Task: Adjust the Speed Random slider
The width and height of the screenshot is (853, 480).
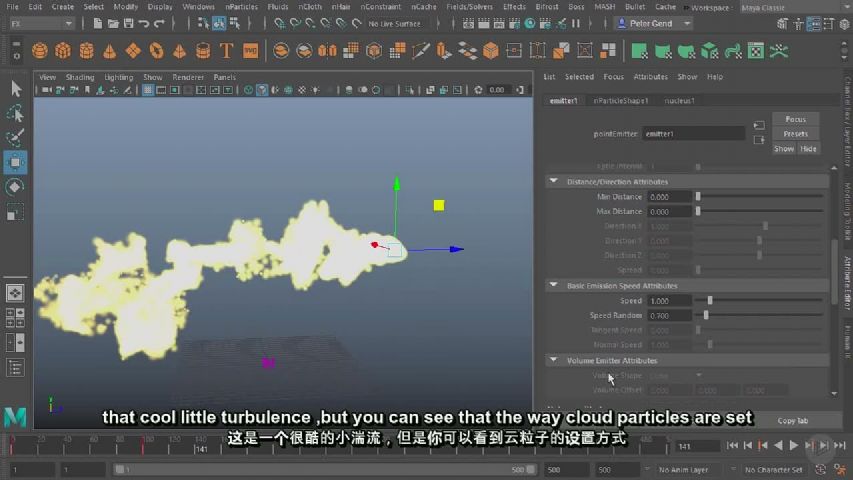Action: (x=706, y=315)
